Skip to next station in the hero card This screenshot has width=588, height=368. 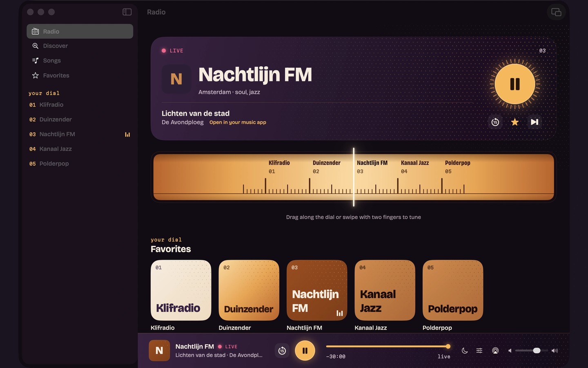(x=535, y=122)
